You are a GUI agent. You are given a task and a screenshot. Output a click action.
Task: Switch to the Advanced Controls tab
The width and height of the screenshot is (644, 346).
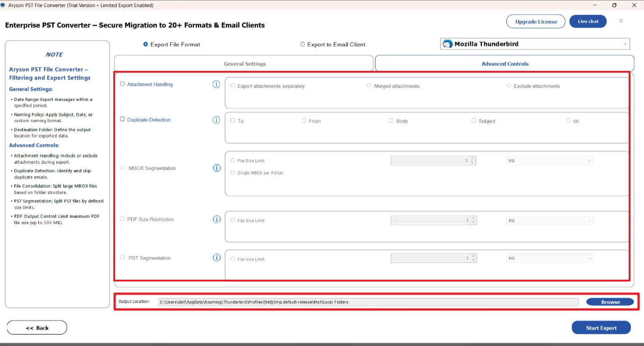[505, 64]
